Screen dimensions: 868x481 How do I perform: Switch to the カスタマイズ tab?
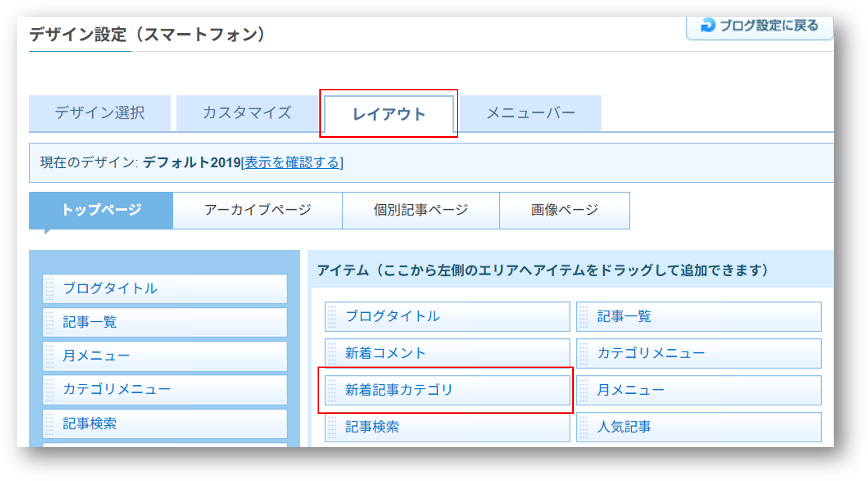click(247, 113)
